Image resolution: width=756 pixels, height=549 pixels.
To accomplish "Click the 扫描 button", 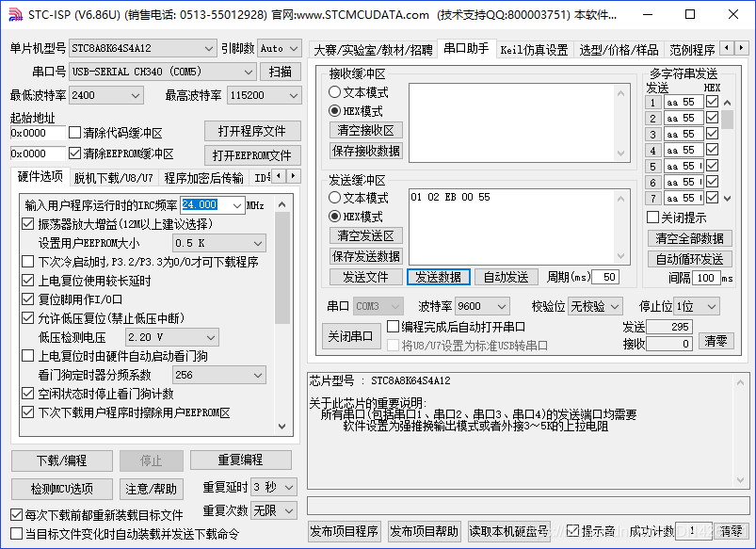I will [x=281, y=72].
